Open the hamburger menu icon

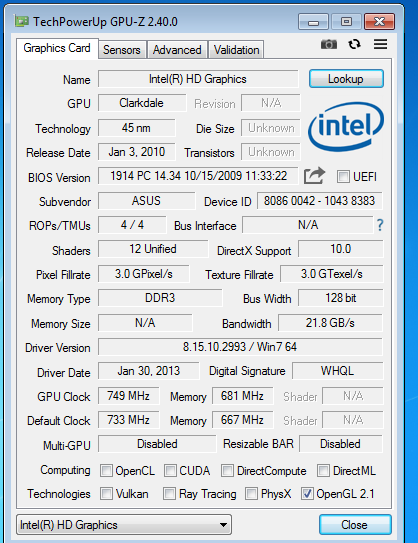tap(380, 44)
